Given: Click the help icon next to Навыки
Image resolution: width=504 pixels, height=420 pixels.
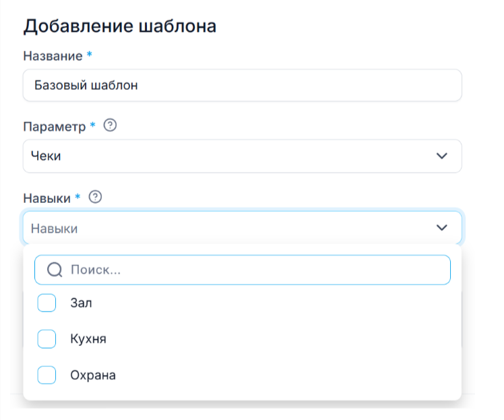Looking at the screenshot, I should pos(96,198).
